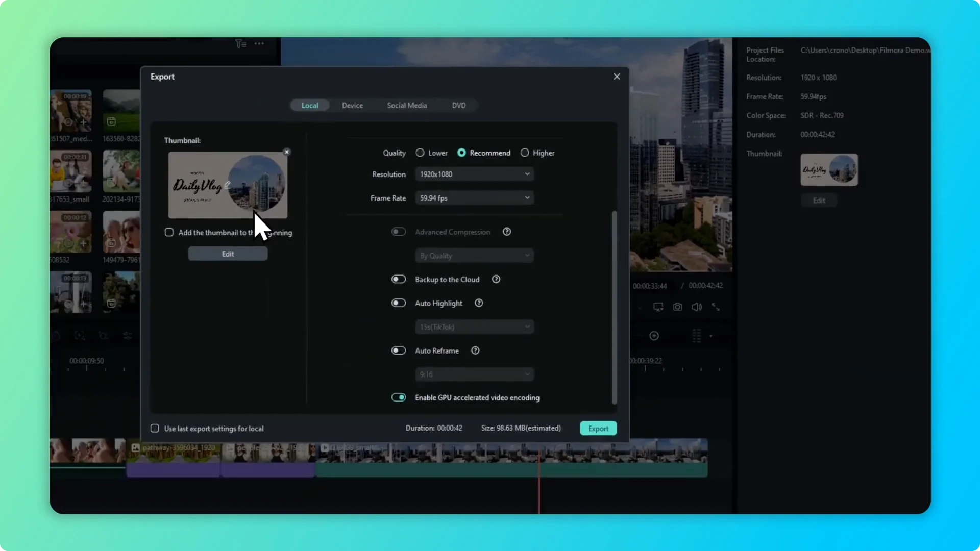Screen dimensions: 980x551
Task: Close the Export dialog with the X
Action: pyautogui.click(x=617, y=77)
